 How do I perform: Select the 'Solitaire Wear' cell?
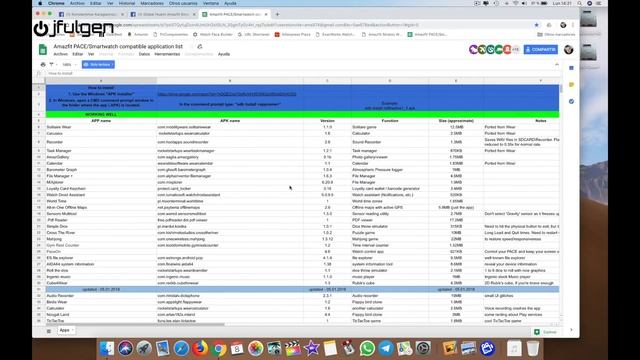click(x=101, y=127)
